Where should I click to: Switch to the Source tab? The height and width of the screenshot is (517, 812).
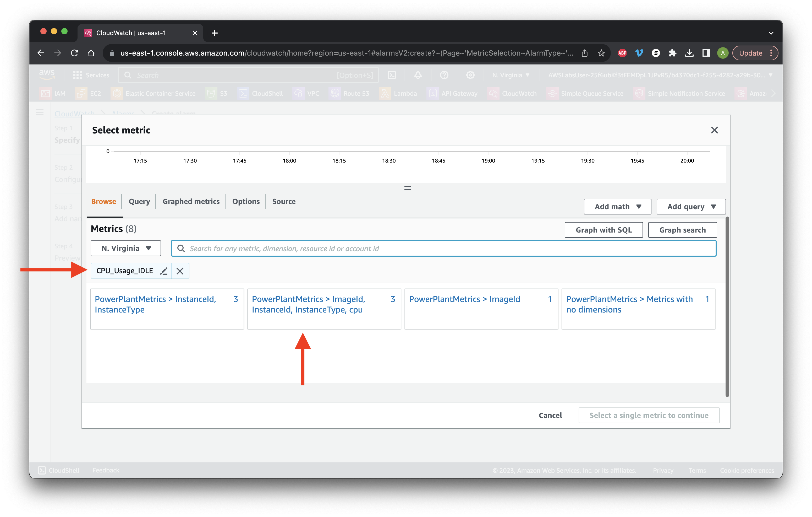[x=284, y=201]
